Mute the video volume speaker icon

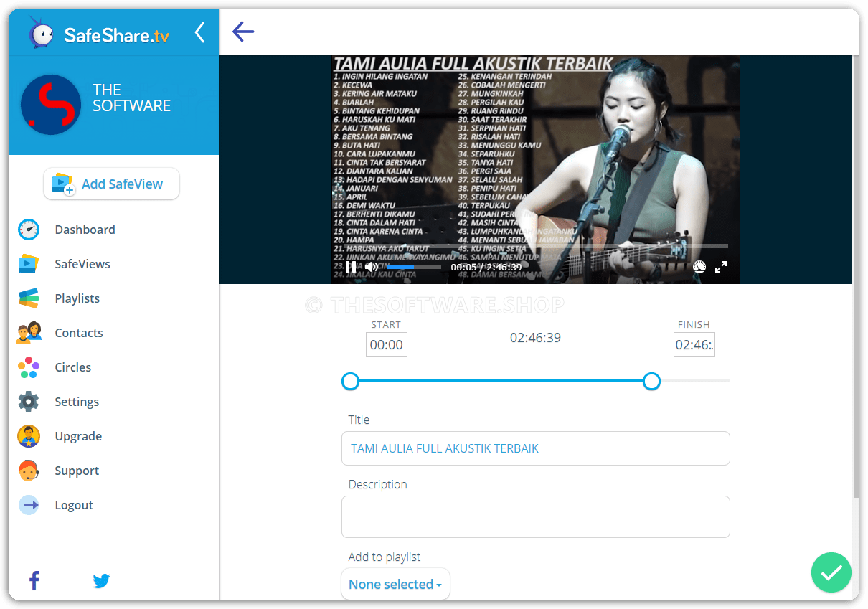click(x=372, y=267)
